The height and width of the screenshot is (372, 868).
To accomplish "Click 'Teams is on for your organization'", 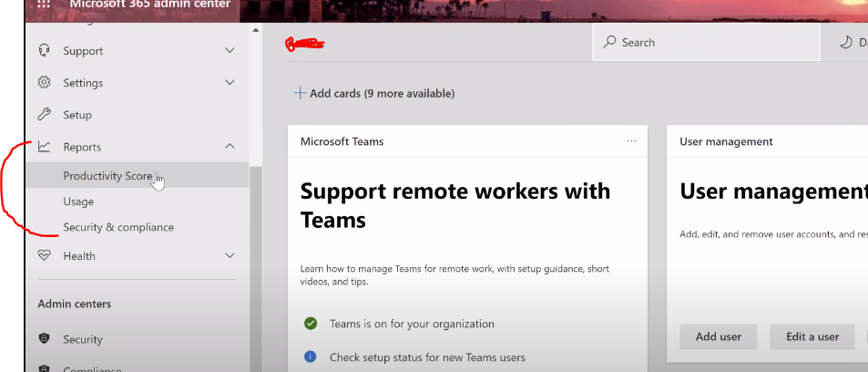I will click(x=412, y=324).
